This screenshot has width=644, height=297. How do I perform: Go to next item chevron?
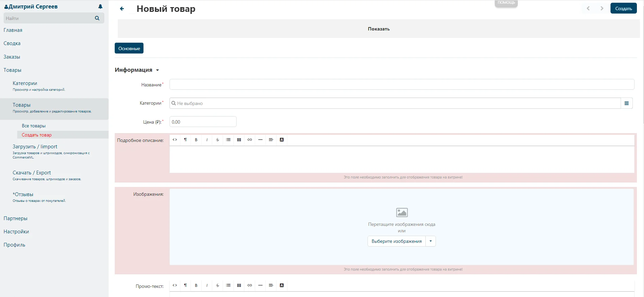pyautogui.click(x=602, y=8)
